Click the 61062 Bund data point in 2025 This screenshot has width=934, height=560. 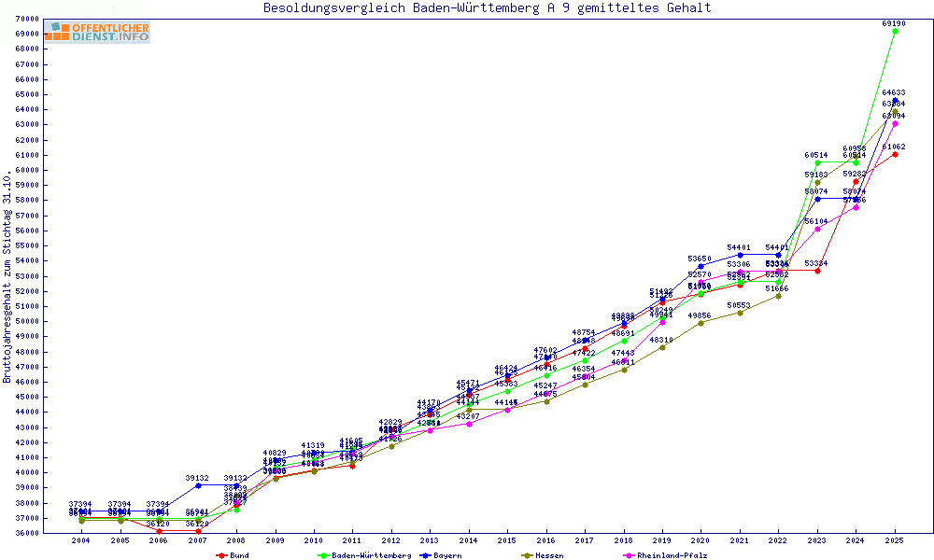point(895,154)
